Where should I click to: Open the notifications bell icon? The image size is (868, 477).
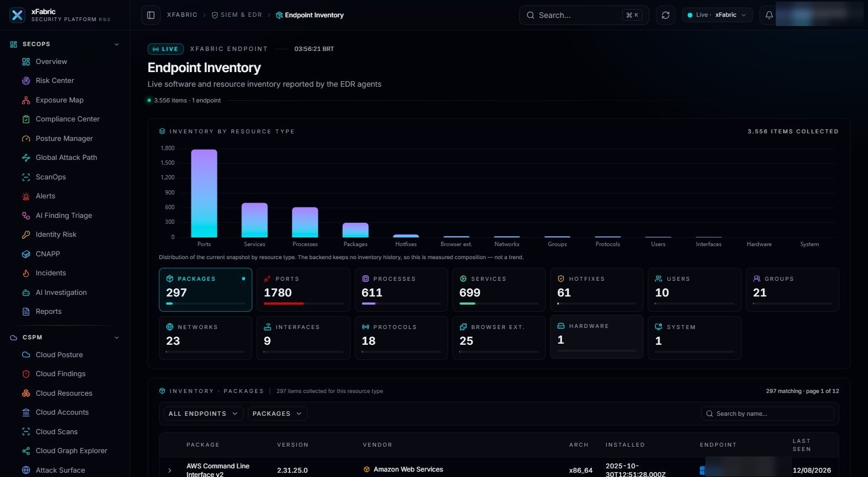tap(769, 15)
